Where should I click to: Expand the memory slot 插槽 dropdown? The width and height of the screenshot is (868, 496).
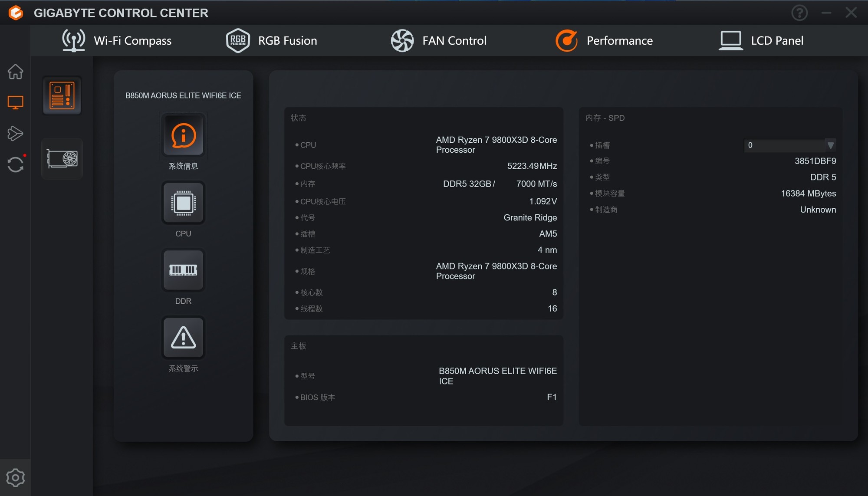(x=785, y=145)
